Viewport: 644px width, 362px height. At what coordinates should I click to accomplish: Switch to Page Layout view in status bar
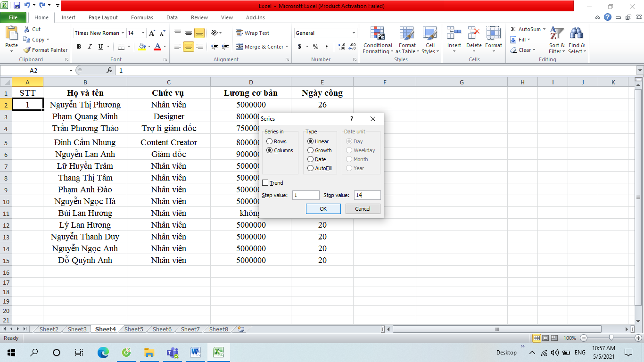tap(546, 338)
